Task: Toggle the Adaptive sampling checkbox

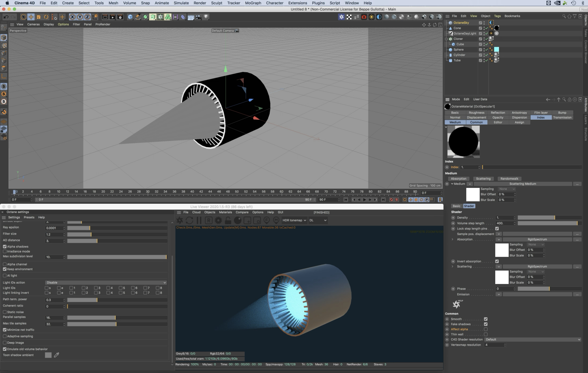Action: pyautogui.click(x=5, y=336)
